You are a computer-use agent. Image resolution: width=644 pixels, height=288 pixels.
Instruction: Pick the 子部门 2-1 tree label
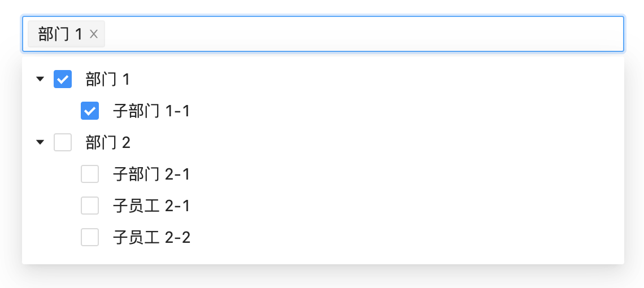[151, 174]
